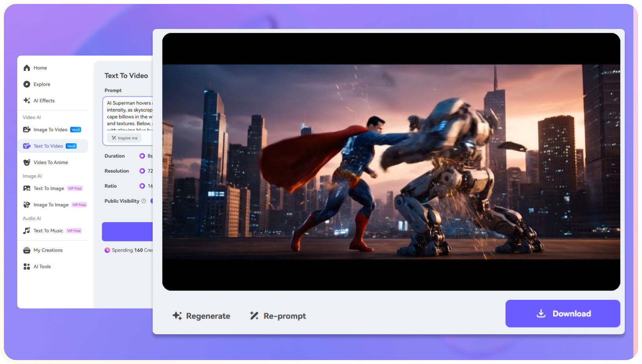
Task: Click the My Creations icon
Action: [27, 250]
